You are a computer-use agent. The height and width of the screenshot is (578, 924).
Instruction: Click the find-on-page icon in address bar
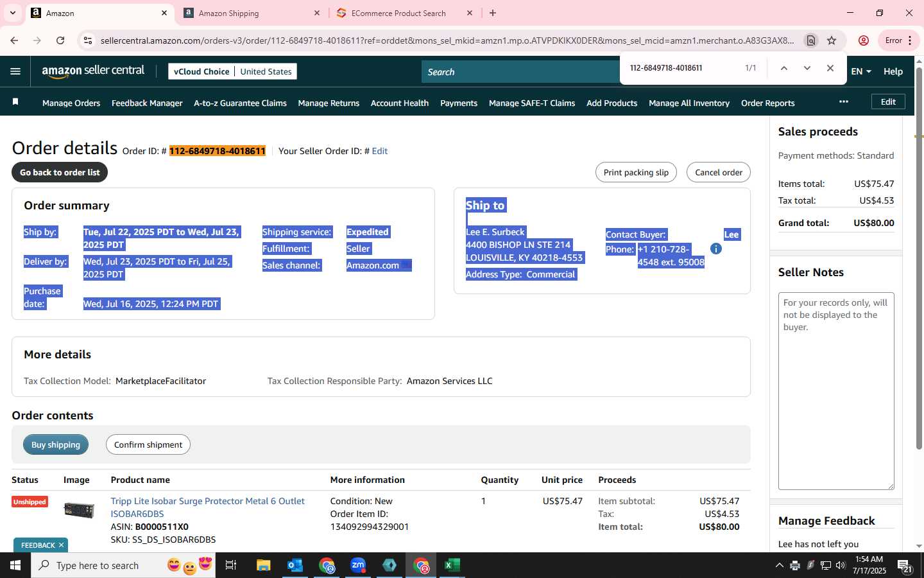811,40
